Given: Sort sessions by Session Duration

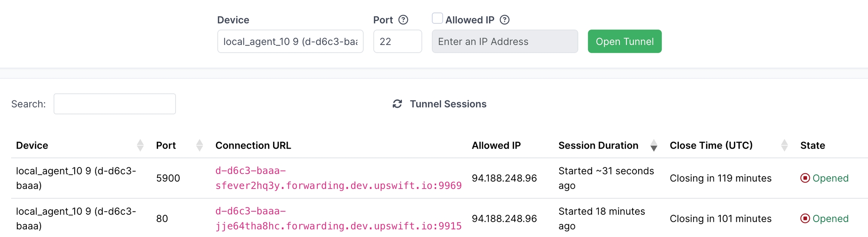Looking at the screenshot, I should point(654,145).
